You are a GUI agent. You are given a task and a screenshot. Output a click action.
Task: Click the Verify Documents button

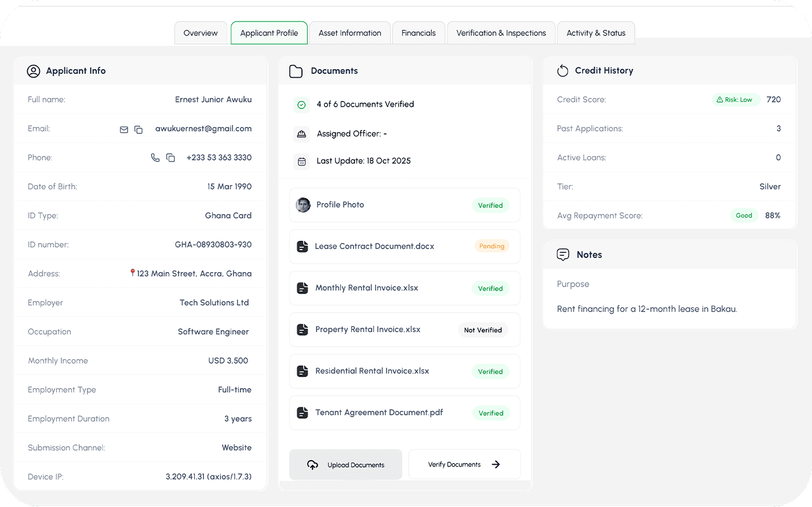pos(464,465)
